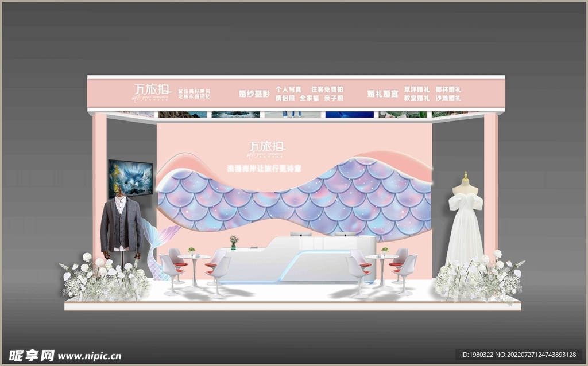The height and width of the screenshot is (366, 588).
Task: Click the gray suit mannequin
Action: pos(120,225)
